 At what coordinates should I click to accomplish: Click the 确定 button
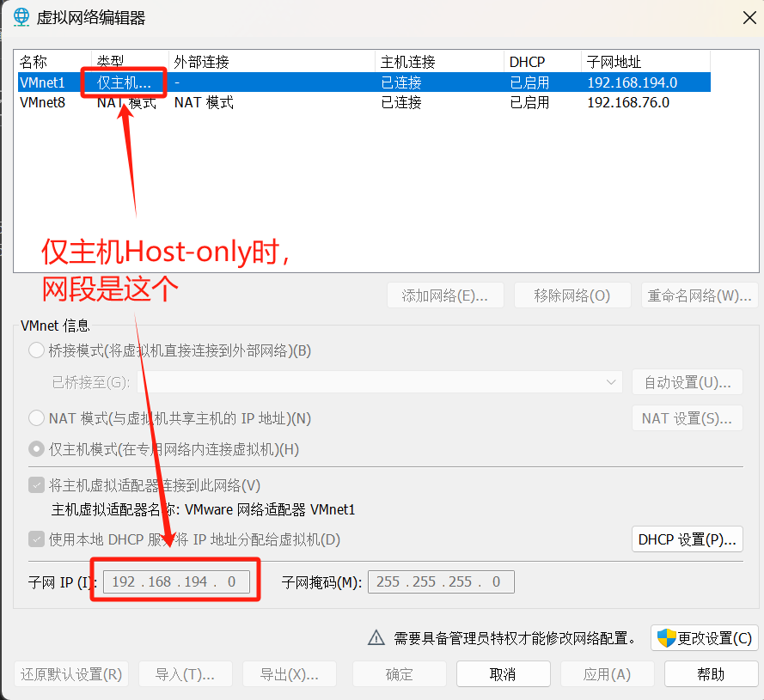pos(400,674)
